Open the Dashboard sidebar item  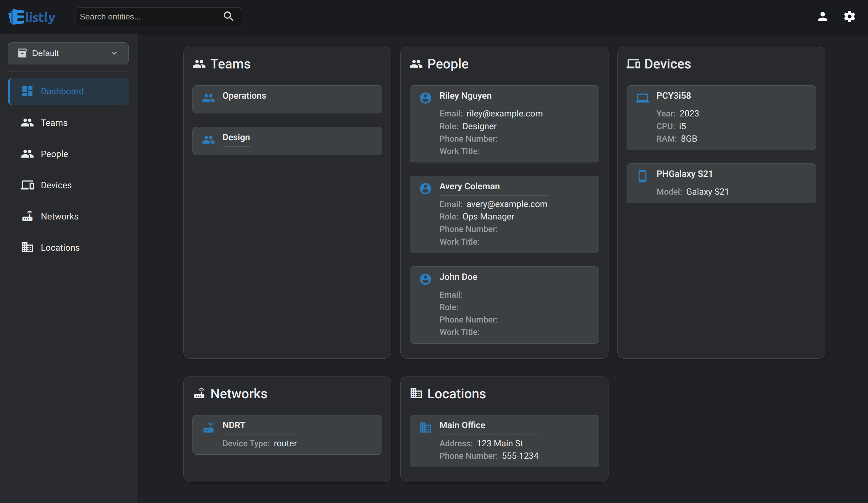pyautogui.click(x=62, y=91)
